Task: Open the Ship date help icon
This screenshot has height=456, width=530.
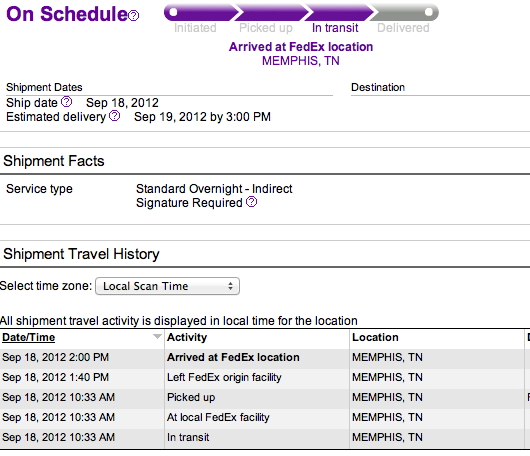Action: coord(67,101)
